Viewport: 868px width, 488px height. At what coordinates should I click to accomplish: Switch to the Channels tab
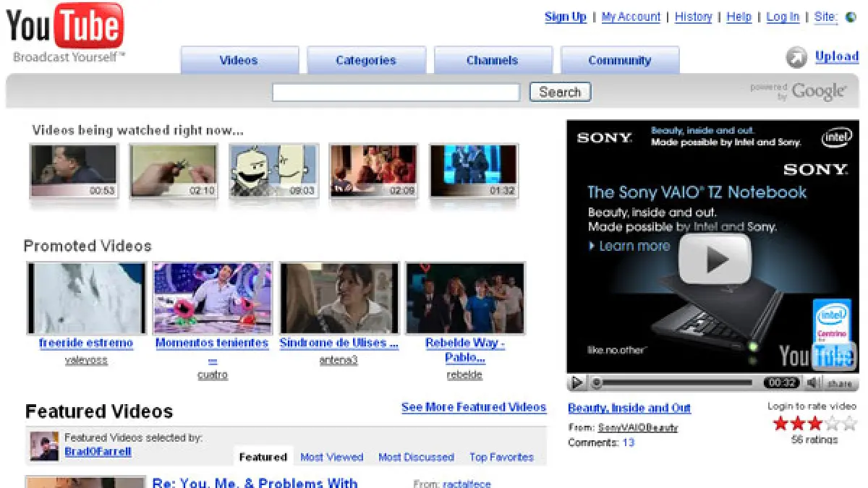pyautogui.click(x=492, y=61)
